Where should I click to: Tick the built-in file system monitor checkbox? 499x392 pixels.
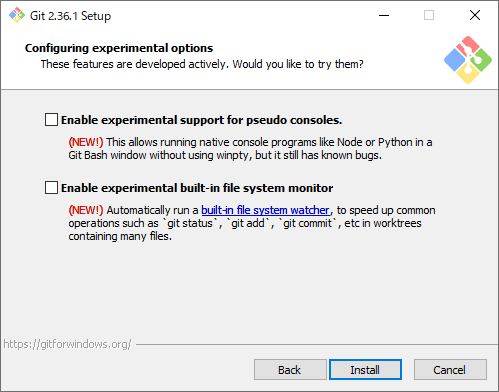tap(51, 188)
